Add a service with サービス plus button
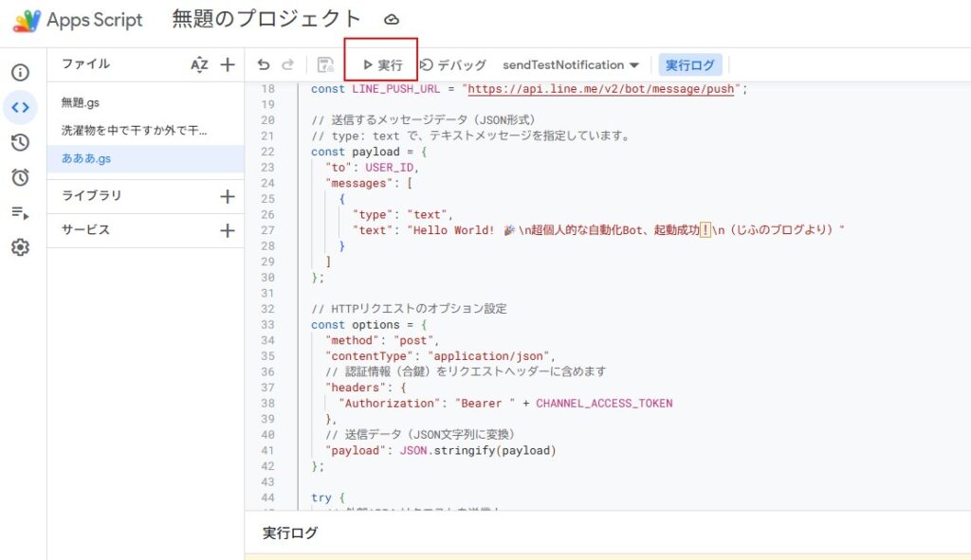The image size is (971, 560). (x=228, y=230)
